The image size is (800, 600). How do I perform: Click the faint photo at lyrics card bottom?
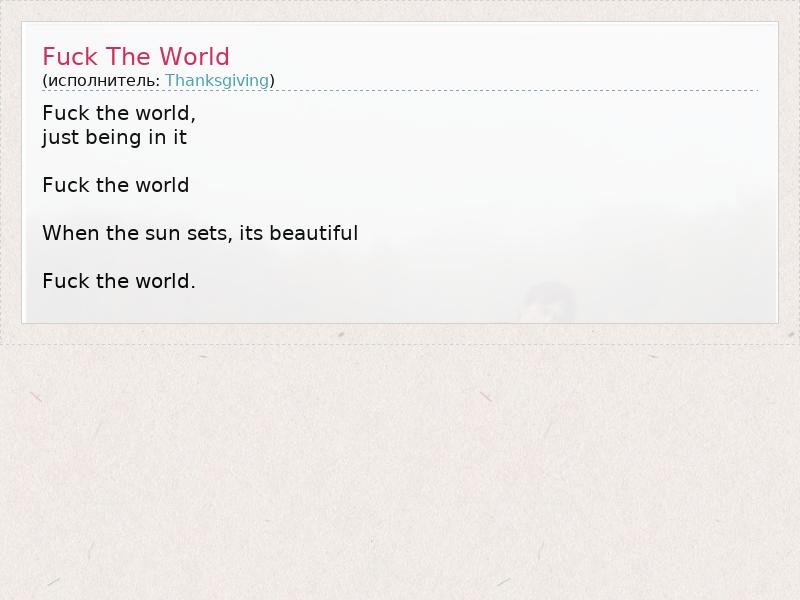(548, 302)
